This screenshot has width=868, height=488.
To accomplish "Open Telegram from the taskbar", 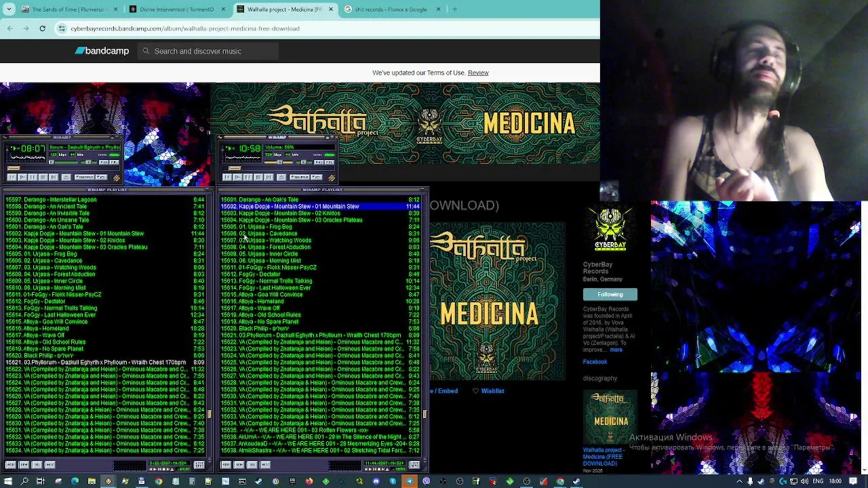I will click(410, 481).
